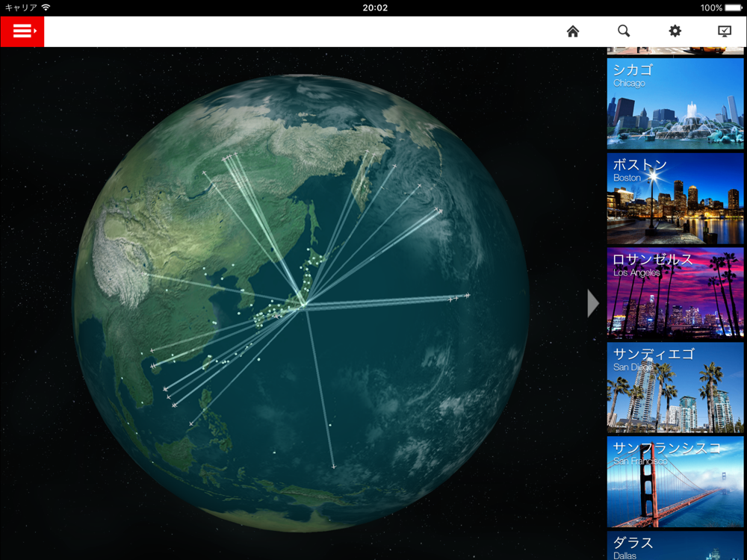Open the Los Angeles city card

(x=675, y=293)
